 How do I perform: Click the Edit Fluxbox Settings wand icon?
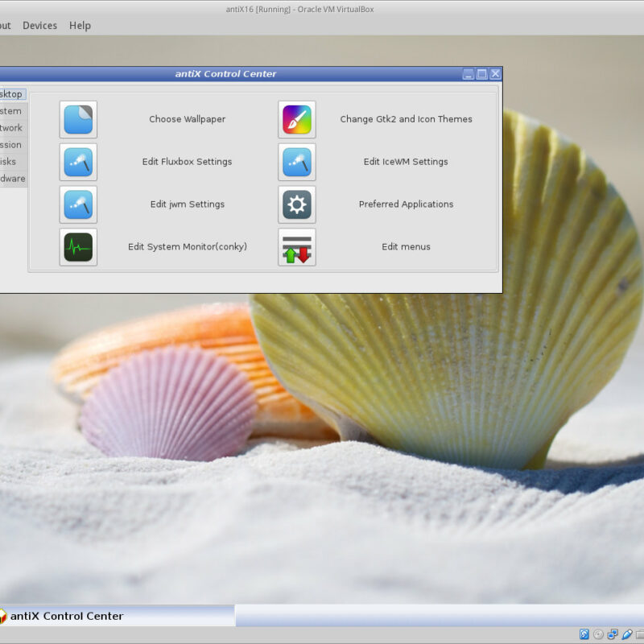(x=78, y=162)
